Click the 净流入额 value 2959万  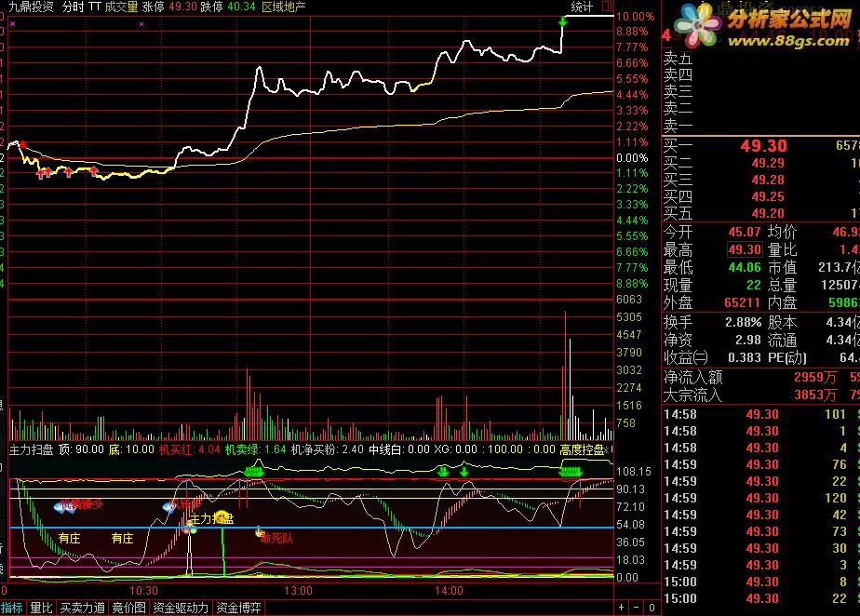[815, 378]
